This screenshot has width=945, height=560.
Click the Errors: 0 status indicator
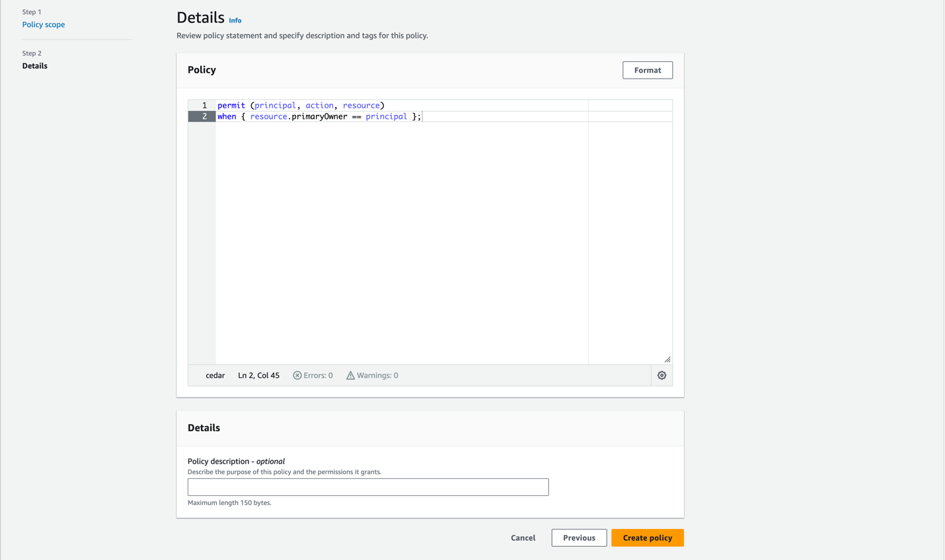[313, 375]
